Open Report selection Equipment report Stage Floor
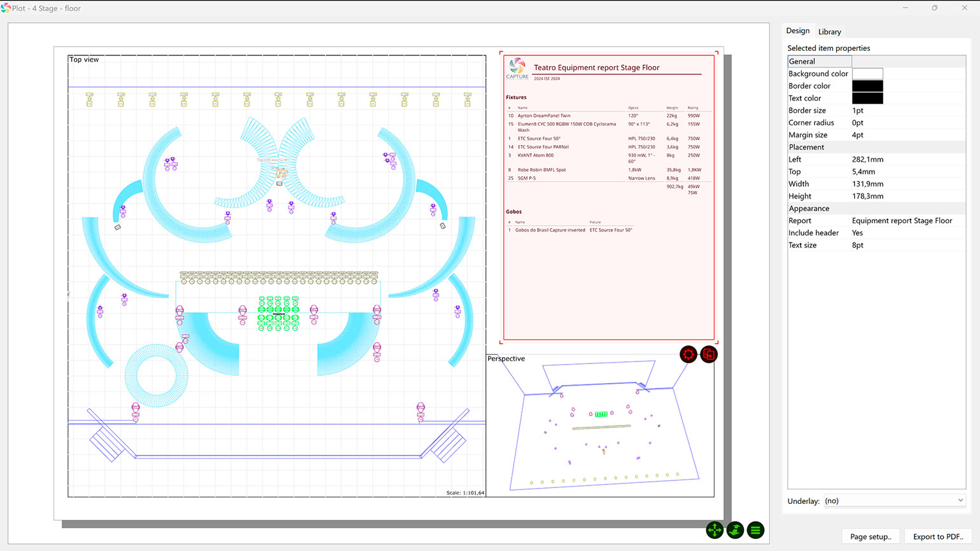The image size is (980, 551). point(902,221)
